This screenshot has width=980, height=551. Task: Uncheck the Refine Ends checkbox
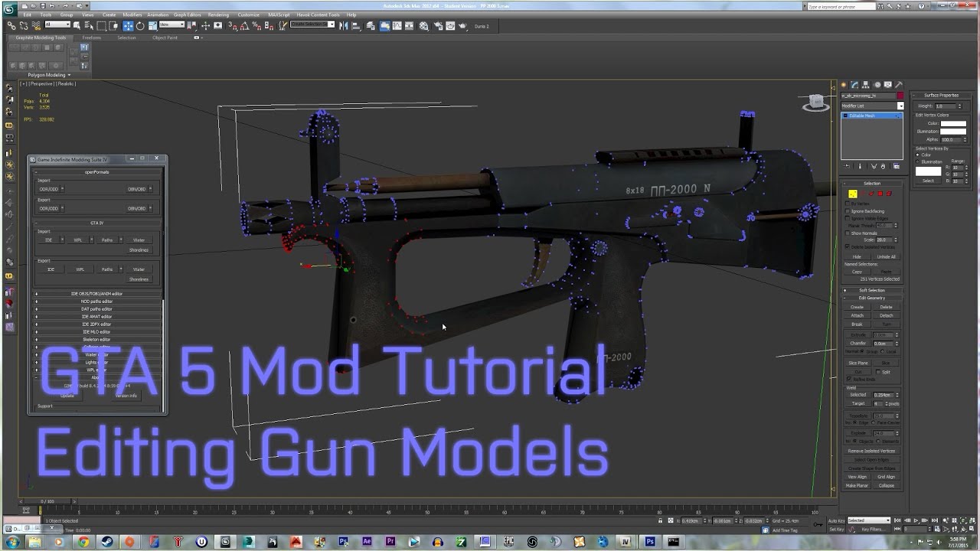849,378
